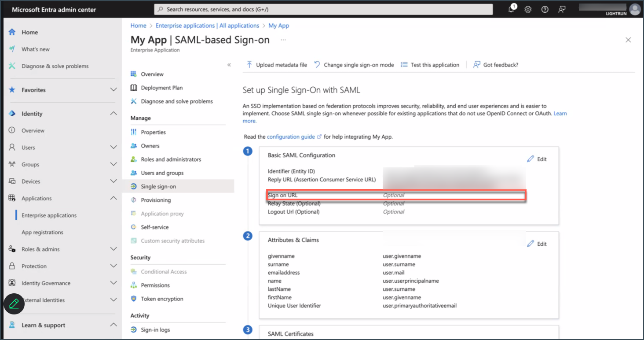
Task: Open the ellipsis more options near title
Action: pos(283,40)
